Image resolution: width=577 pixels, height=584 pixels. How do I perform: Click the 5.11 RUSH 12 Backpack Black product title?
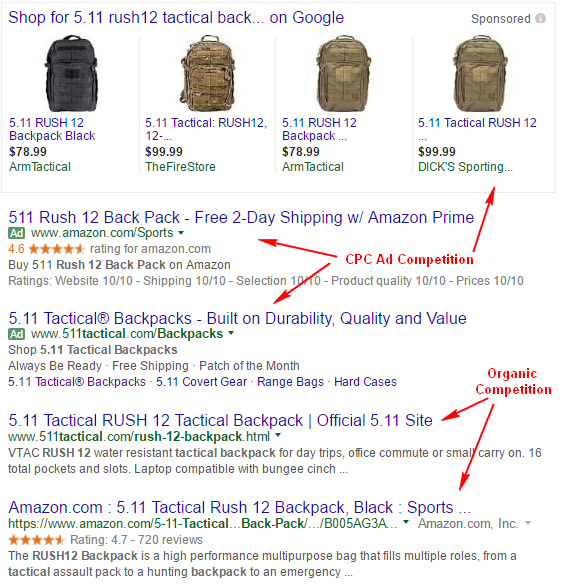coord(52,129)
